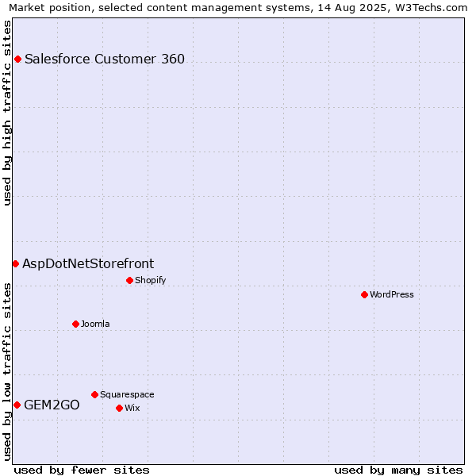Click the Salesforce Customer 360 data point
476x476 pixels.
[18, 59]
